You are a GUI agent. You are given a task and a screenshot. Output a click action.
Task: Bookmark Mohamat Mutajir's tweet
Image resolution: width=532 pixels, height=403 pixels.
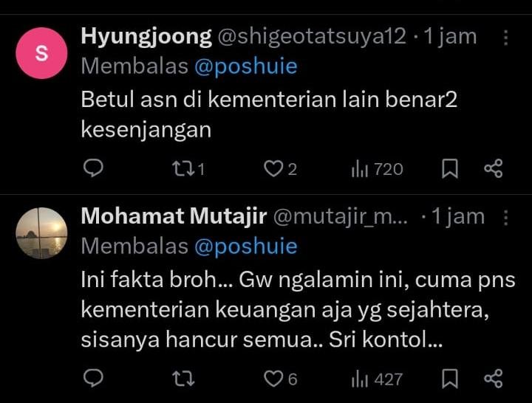(x=449, y=379)
